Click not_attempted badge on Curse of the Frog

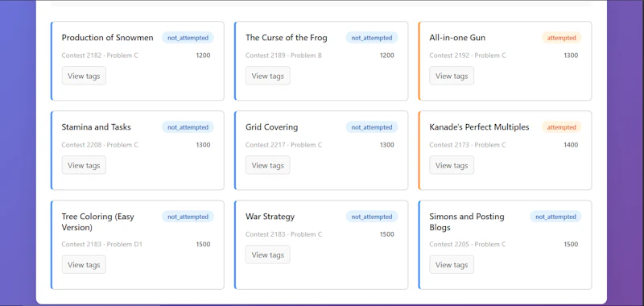tap(372, 38)
